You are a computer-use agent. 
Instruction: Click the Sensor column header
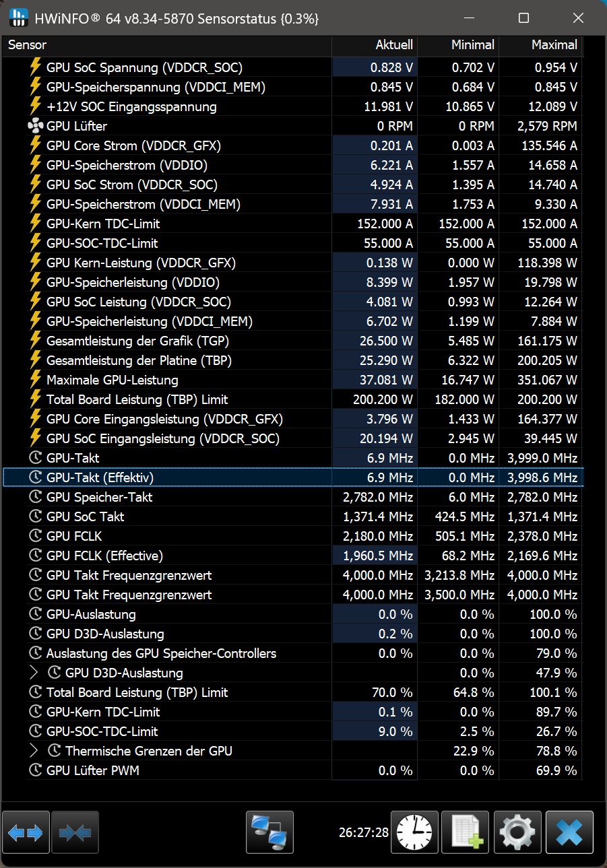tap(167, 45)
